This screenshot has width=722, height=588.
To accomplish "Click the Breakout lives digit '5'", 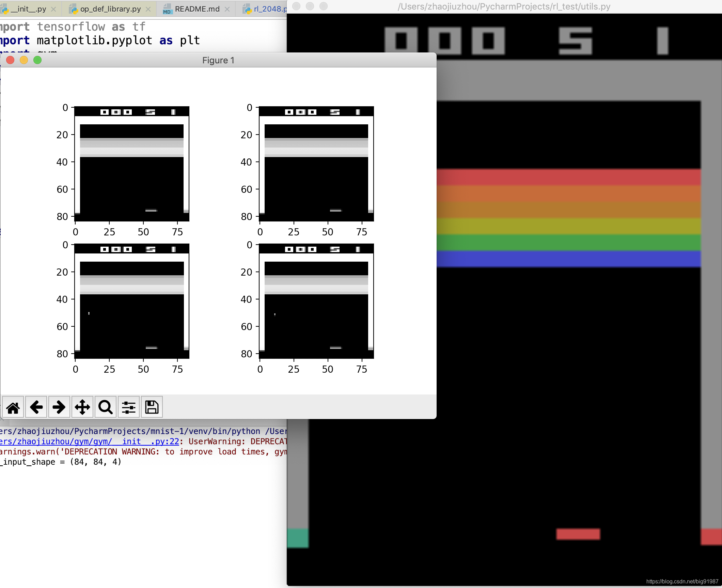I will [x=576, y=41].
